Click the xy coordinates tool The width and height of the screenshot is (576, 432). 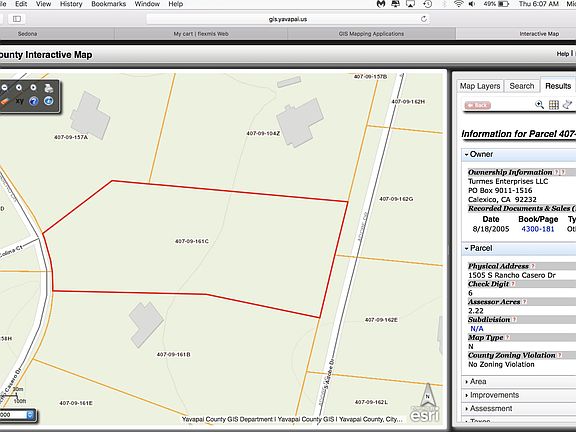pyautogui.click(x=19, y=101)
